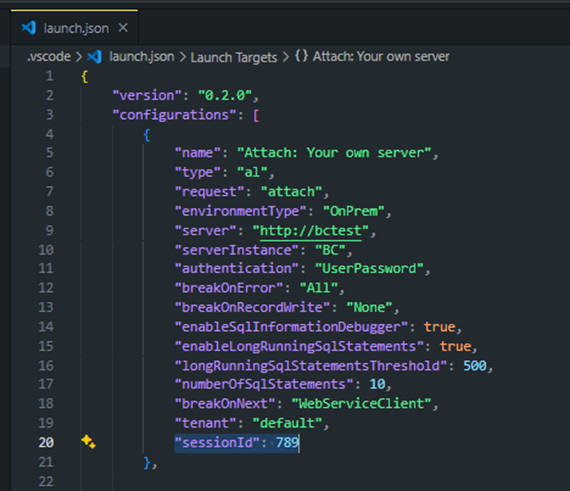Screen dimensions: 570x491
Task: Open the Launch Targets breadcrumb
Action: (x=234, y=57)
